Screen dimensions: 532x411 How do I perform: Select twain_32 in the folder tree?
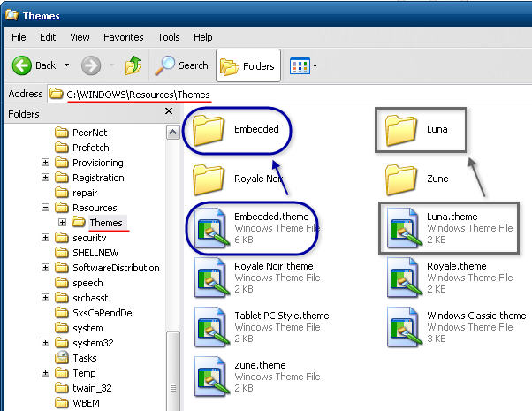coord(92,388)
